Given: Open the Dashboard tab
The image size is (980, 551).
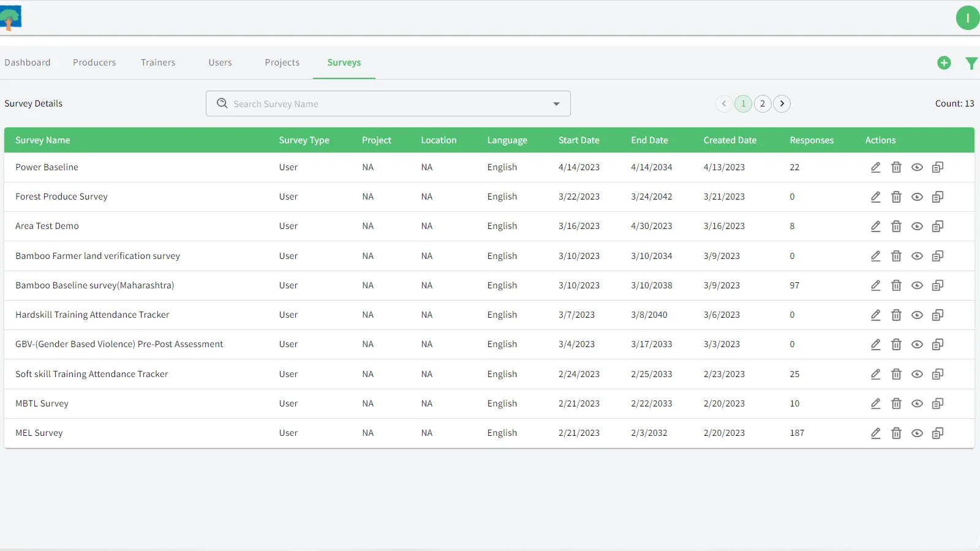Looking at the screenshot, I should (x=28, y=62).
